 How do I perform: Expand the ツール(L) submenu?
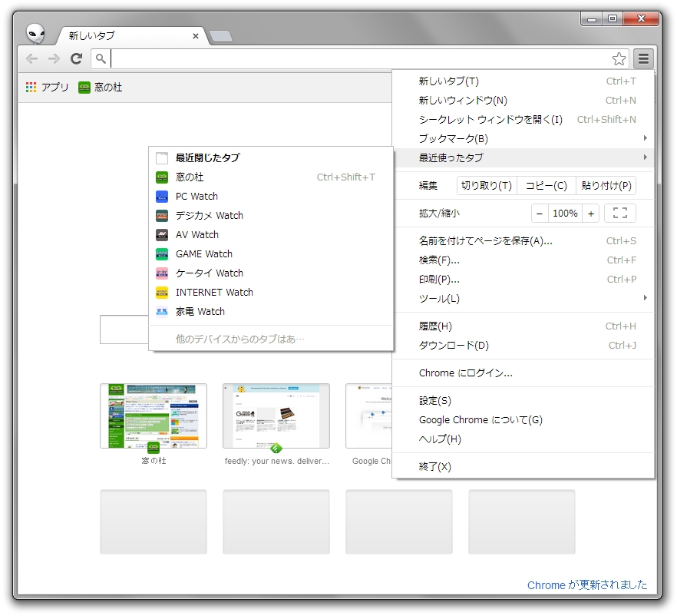[x=523, y=299]
